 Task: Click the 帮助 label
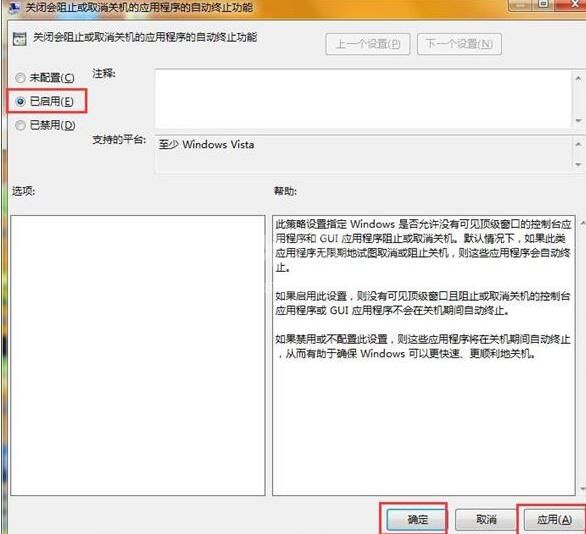tap(285, 191)
